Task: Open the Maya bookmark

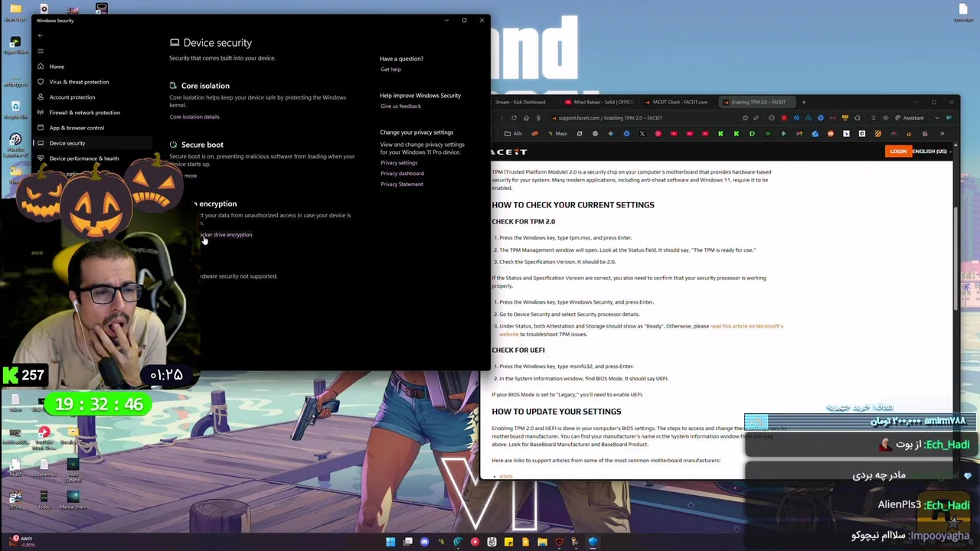Action: click(558, 134)
